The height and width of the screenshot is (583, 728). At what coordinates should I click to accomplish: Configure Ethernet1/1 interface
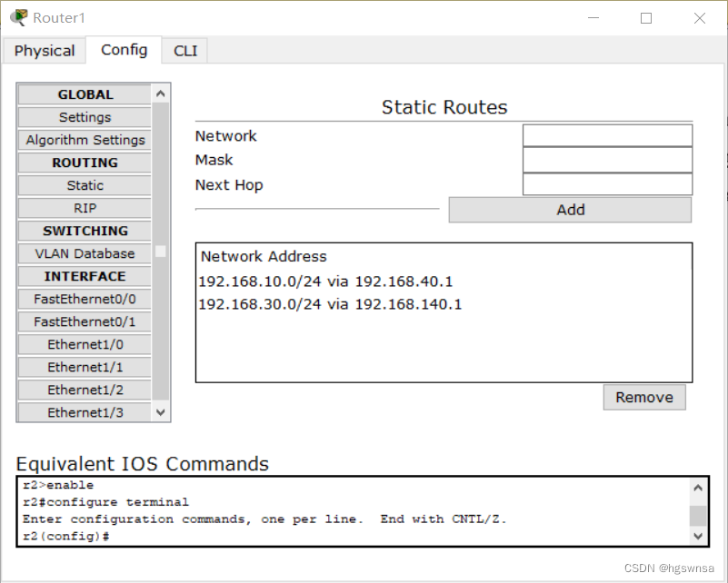tap(85, 368)
